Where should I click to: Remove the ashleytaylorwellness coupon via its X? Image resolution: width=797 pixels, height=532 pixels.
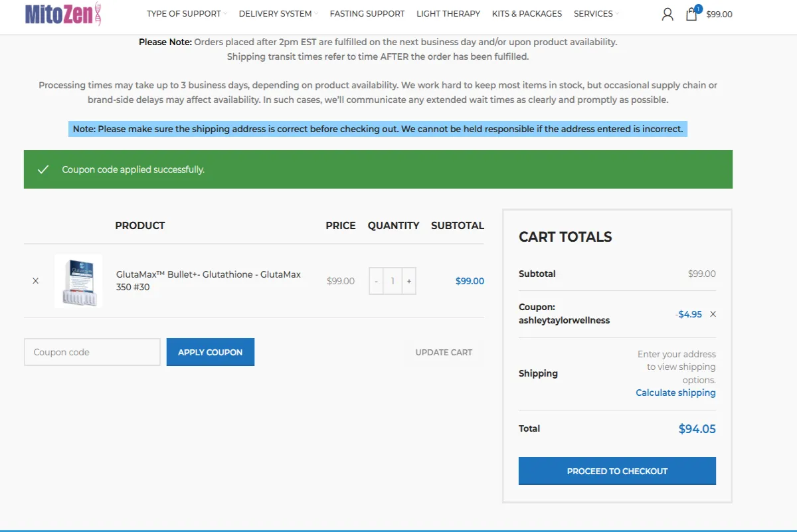[713, 314]
